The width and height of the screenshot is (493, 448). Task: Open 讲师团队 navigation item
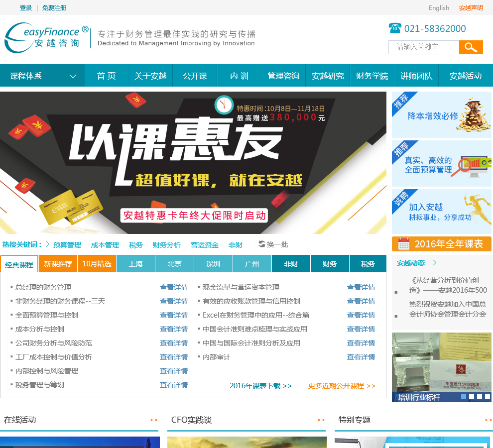(x=417, y=76)
